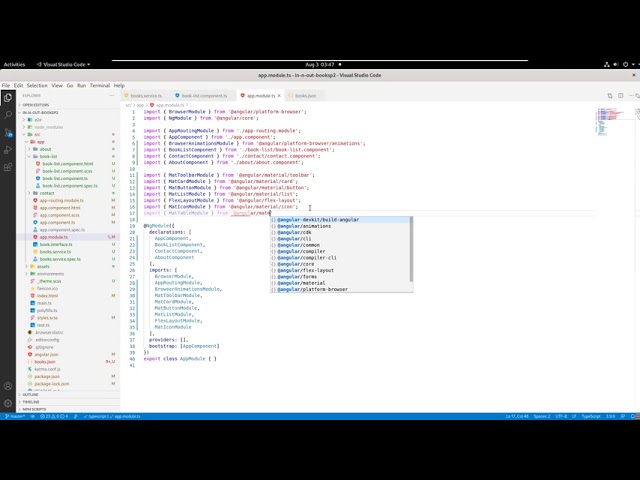Open the Help menu

pyautogui.click(x=119, y=85)
